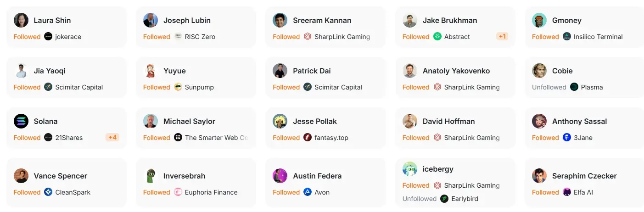Open the Insilico Terminal project link
Image resolution: width=644 pixels, height=212 pixels.
coord(598,37)
